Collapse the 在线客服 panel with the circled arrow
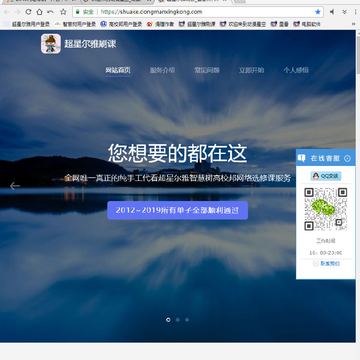The image size is (360, 360). point(347,158)
